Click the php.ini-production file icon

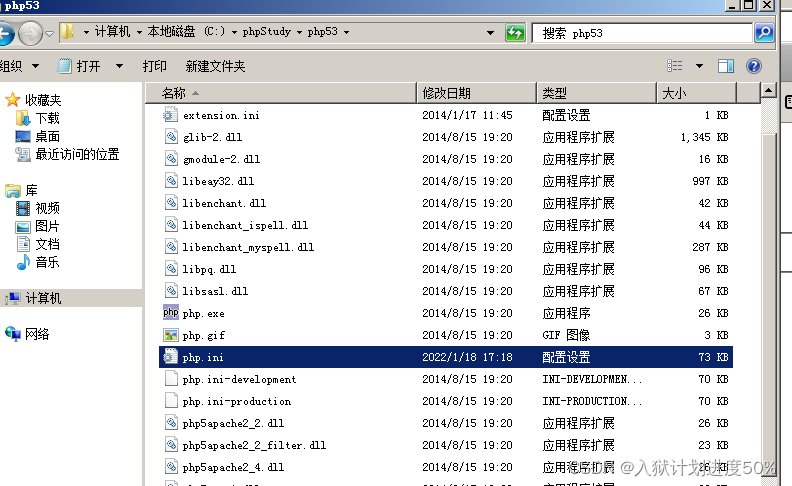coord(171,401)
